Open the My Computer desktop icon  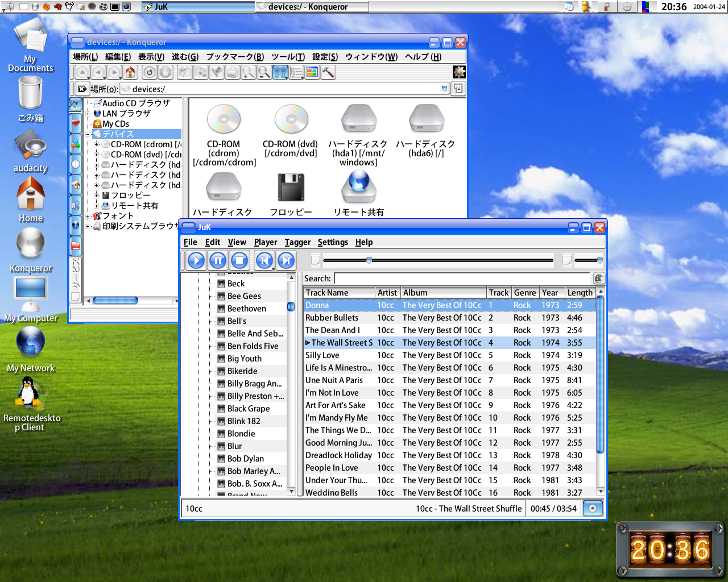(31, 296)
